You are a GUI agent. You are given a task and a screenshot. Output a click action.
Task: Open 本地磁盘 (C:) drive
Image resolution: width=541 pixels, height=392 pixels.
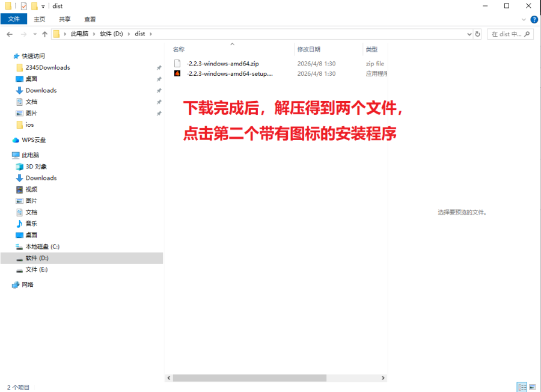pos(43,247)
